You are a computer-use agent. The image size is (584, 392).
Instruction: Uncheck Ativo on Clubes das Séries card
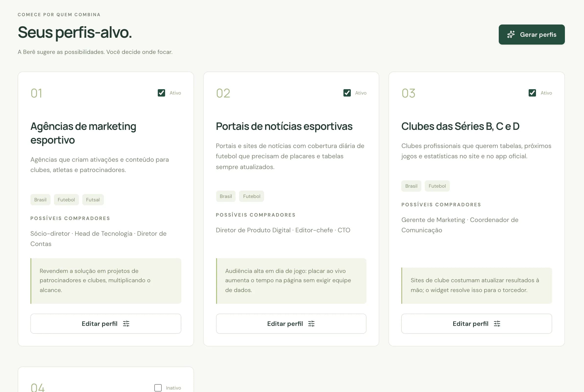[532, 93]
